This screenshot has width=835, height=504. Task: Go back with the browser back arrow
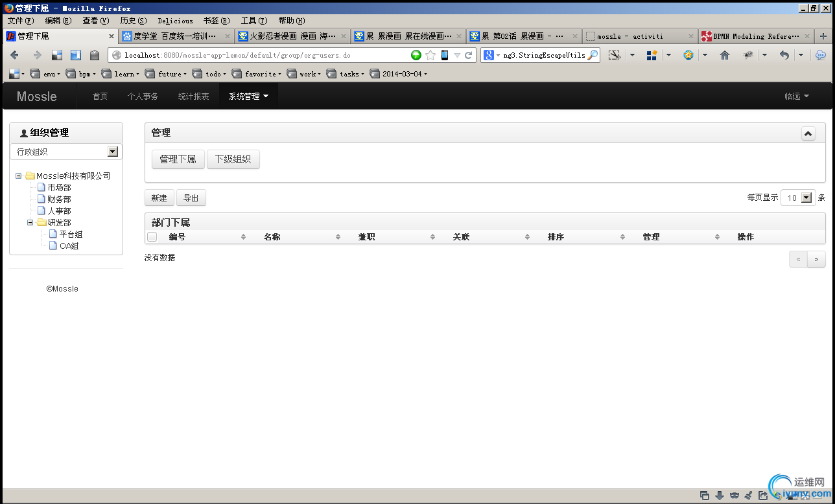point(14,56)
